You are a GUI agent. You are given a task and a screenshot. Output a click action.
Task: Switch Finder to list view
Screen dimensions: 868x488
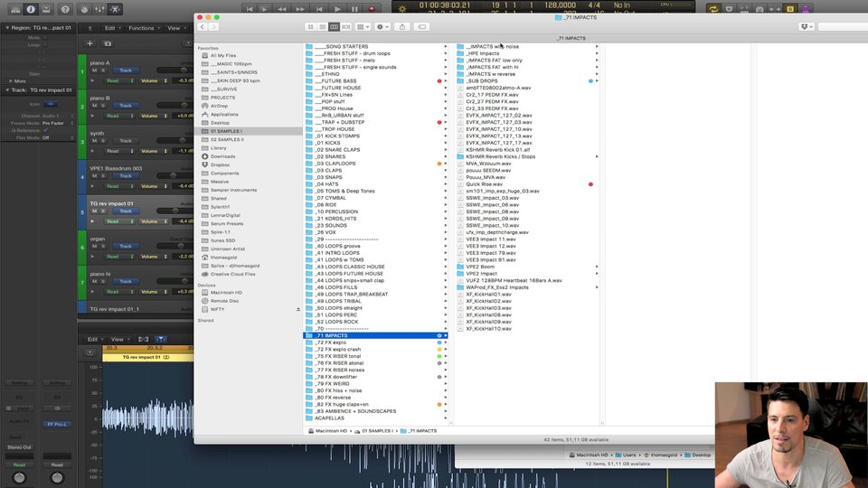coord(322,26)
